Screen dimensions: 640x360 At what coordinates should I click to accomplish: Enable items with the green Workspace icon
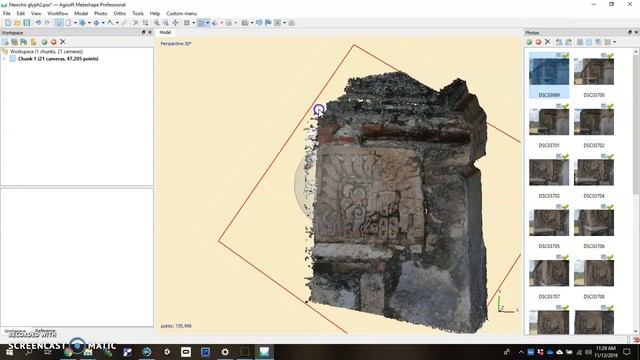pos(44,42)
